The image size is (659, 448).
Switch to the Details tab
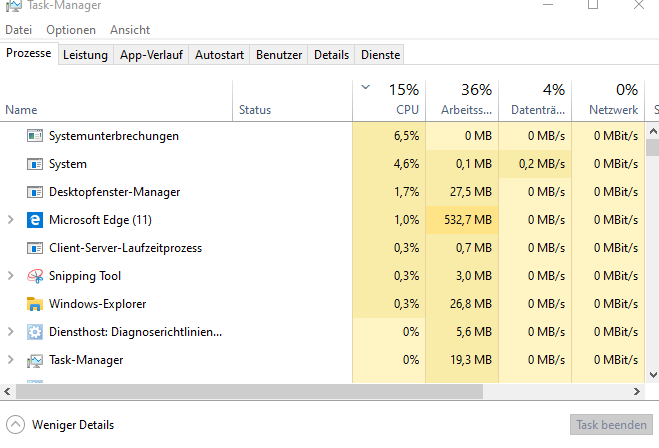tap(332, 55)
